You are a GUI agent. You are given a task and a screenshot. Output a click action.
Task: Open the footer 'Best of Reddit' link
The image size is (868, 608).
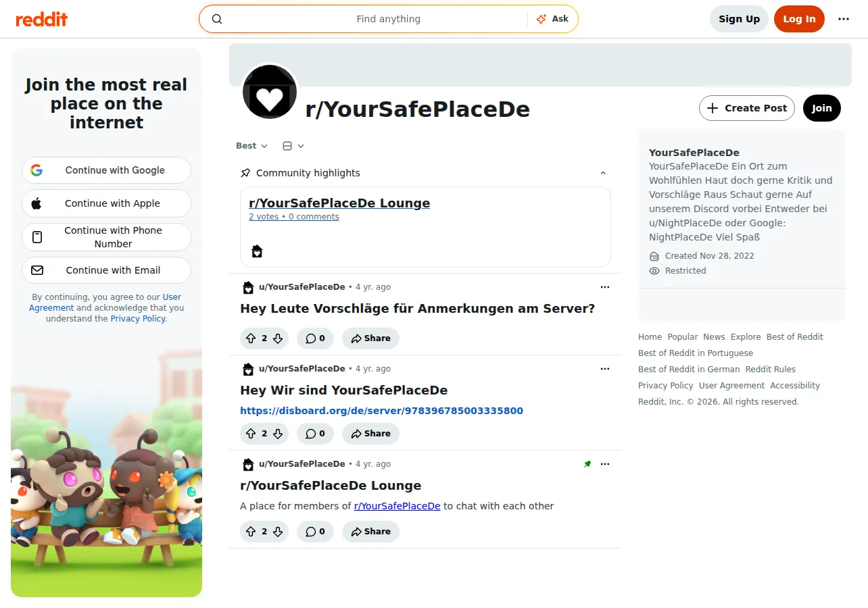coord(795,337)
